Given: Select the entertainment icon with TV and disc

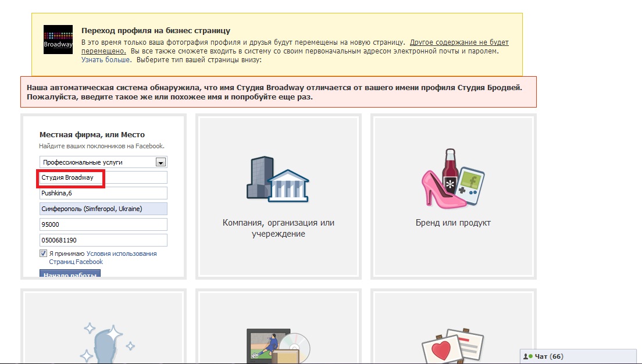Looking at the screenshot, I should click(x=279, y=345).
